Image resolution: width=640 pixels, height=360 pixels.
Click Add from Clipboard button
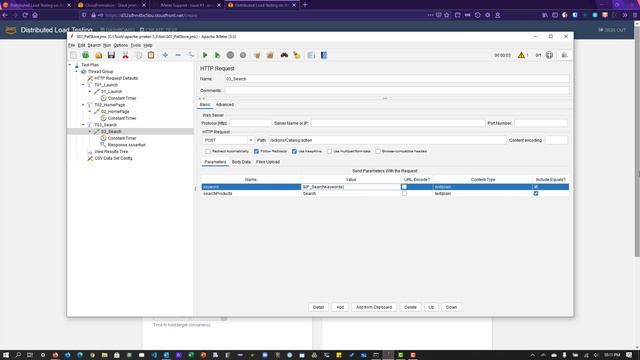[374, 307]
